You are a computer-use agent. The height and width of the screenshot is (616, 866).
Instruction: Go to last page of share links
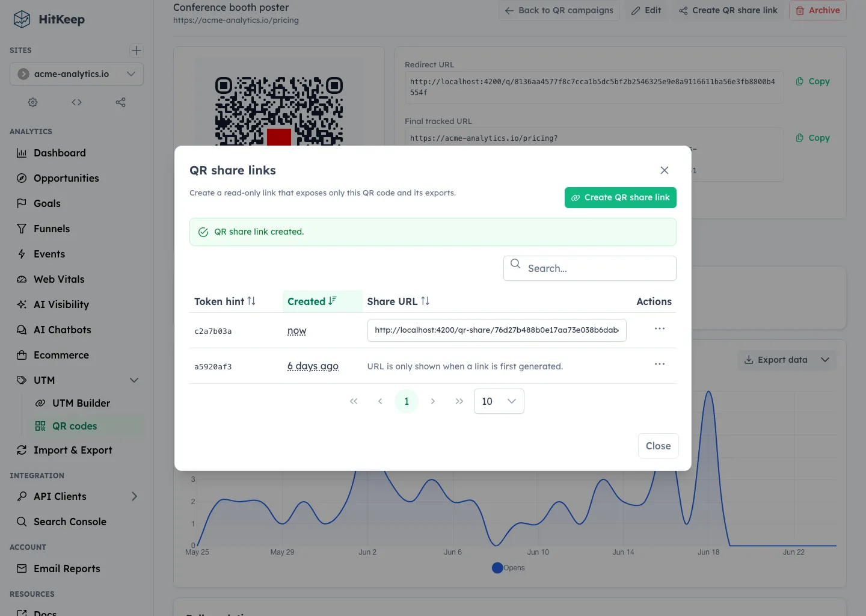click(x=459, y=401)
